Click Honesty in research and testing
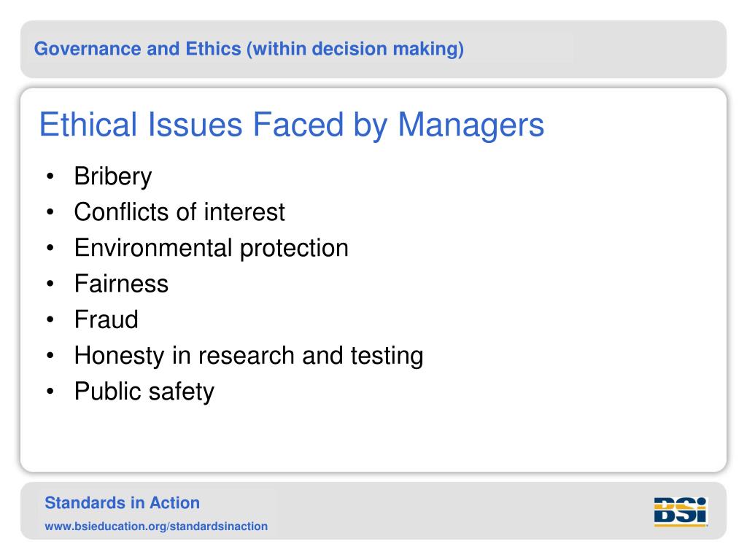Image resolution: width=747 pixels, height=560 pixels. click(249, 356)
